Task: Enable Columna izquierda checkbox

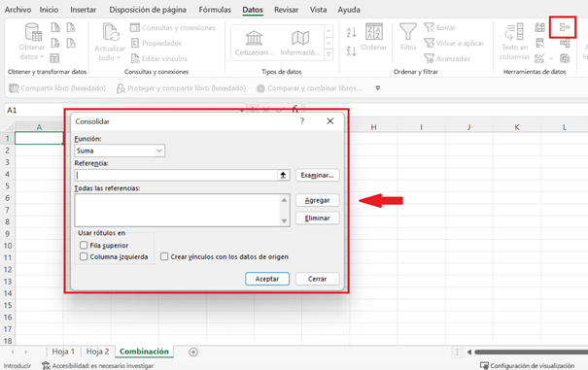Action: [x=84, y=256]
